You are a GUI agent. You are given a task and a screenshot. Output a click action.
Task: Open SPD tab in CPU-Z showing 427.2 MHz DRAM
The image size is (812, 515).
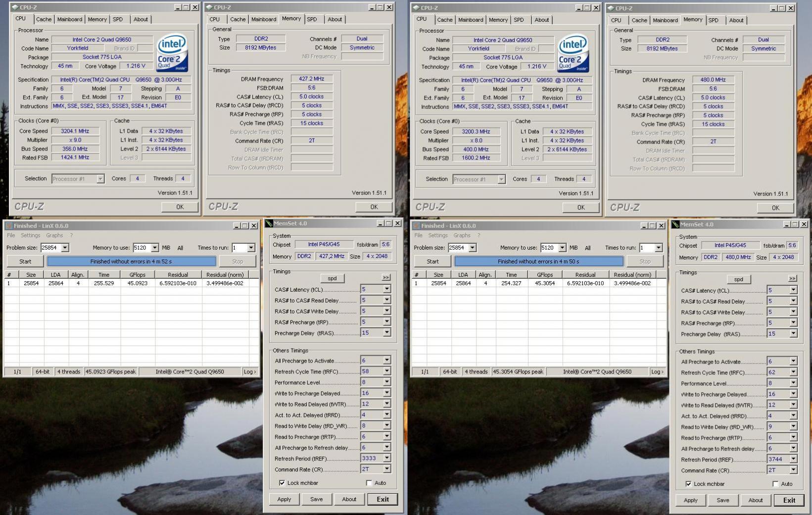[312, 19]
